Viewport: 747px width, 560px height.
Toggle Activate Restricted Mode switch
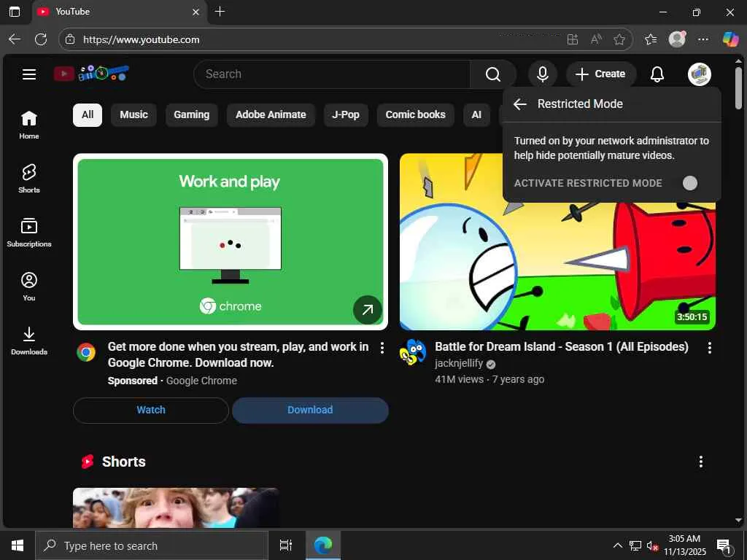[689, 183]
